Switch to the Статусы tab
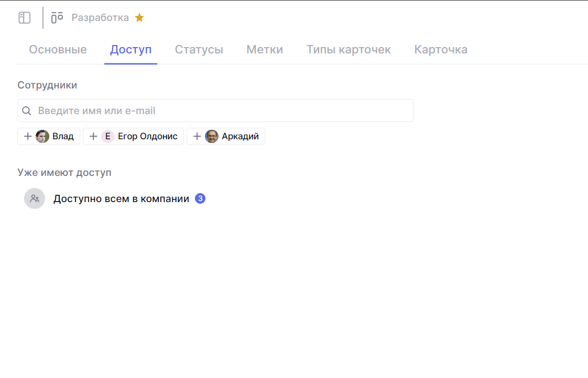This screenshot has width=588, height=378. pos(199,50)
